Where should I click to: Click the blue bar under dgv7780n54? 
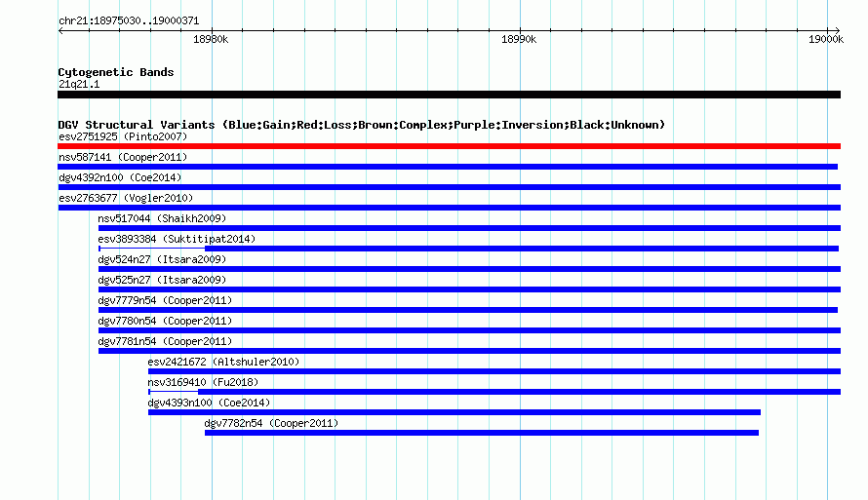469,330
